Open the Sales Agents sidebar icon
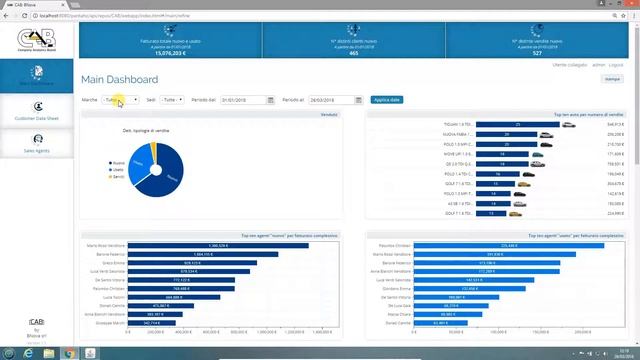This screenshot has width=640, height=360. coord(38,139)
